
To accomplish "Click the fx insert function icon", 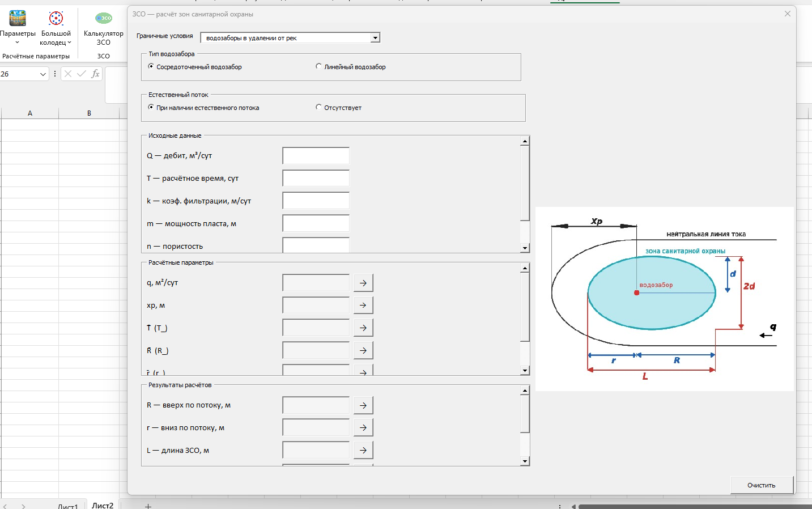I will pyautogui.click(x=95, y=74).
